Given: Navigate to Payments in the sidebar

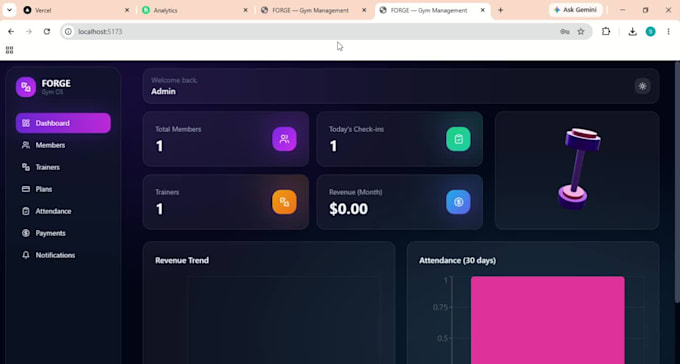Looking at the screenshot, I should [63, 233].
